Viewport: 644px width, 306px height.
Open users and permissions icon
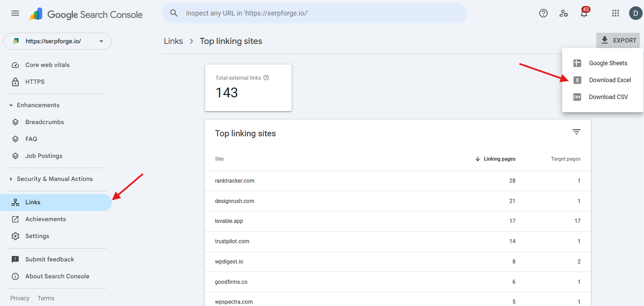pos(563,13)
